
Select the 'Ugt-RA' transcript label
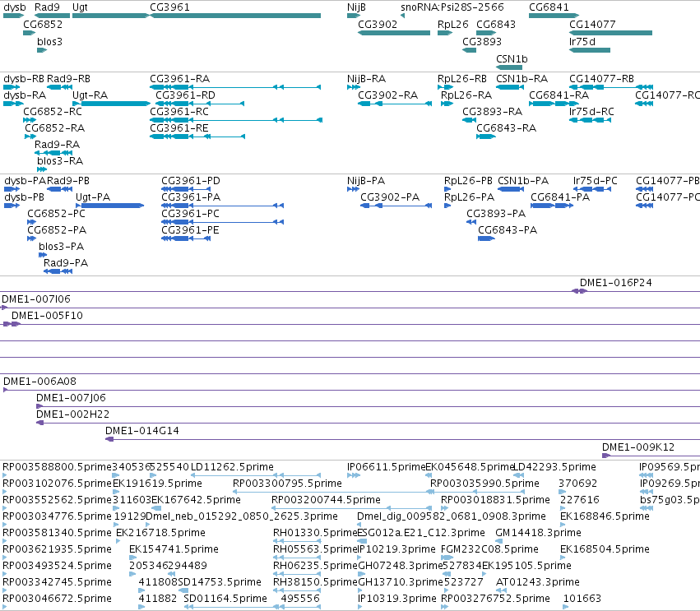pyautogui.click(x=90, y=95)
